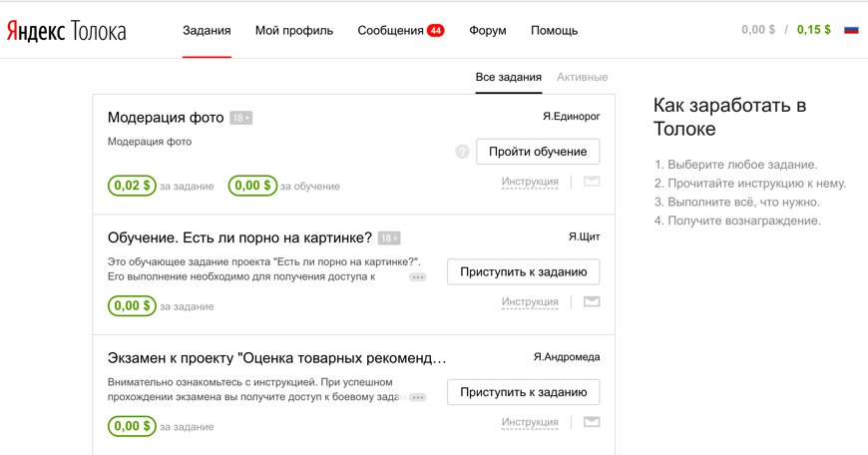Open Мой профиль page
Screen dimensions: 868x455
[294, 31]
